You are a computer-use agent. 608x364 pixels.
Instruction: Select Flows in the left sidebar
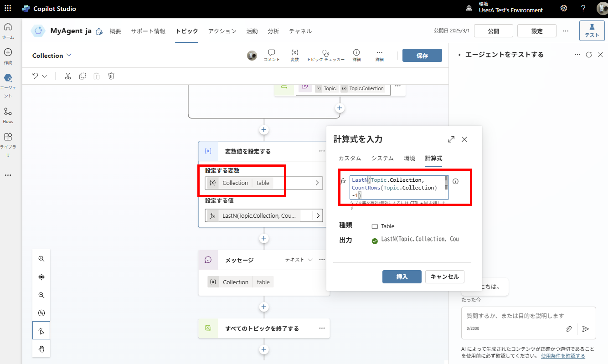8,114
